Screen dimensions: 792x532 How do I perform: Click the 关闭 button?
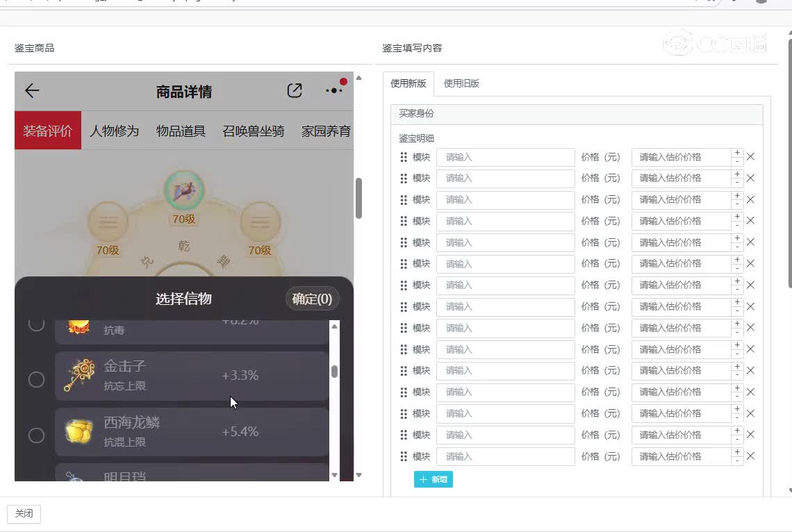point(24,514)
